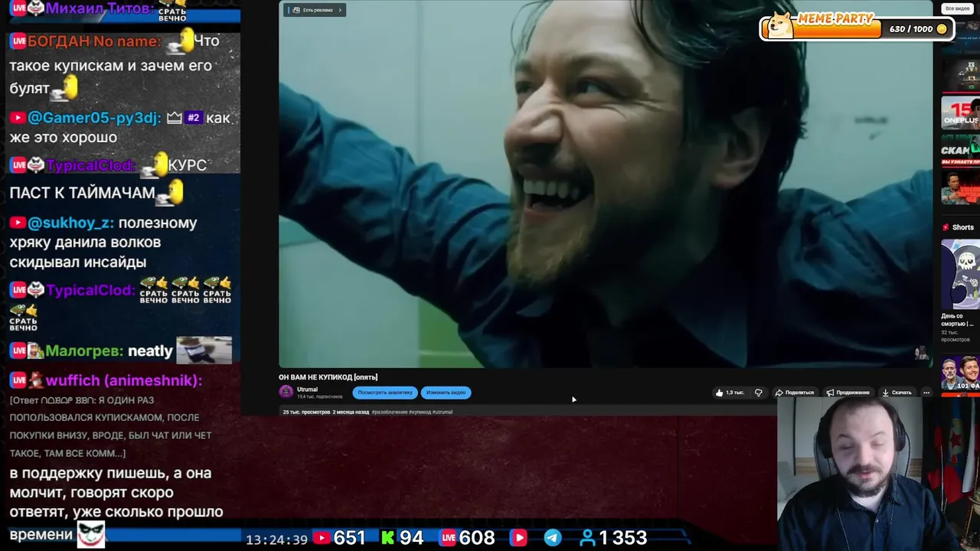The width and height of the screenshot is (980, 551).
Task: Click the Telegram icon in bottom bar
Action: coord(552,538)
